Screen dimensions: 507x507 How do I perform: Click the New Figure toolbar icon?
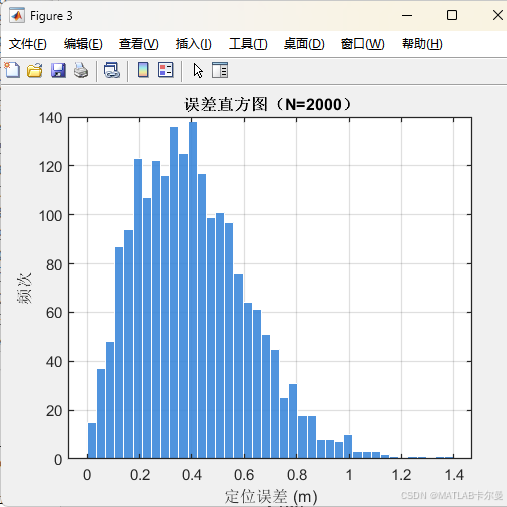pos(12,70)
